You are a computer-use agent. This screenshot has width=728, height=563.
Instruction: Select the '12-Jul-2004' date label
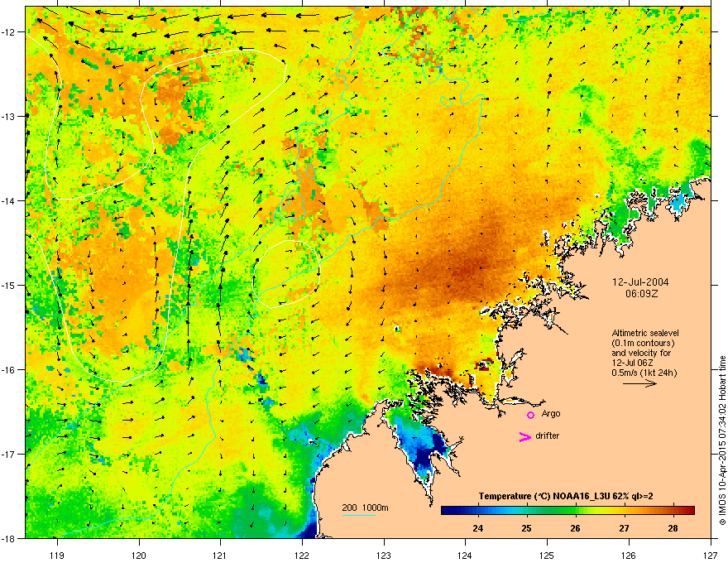pyautogui.click(x=640, y=282)
